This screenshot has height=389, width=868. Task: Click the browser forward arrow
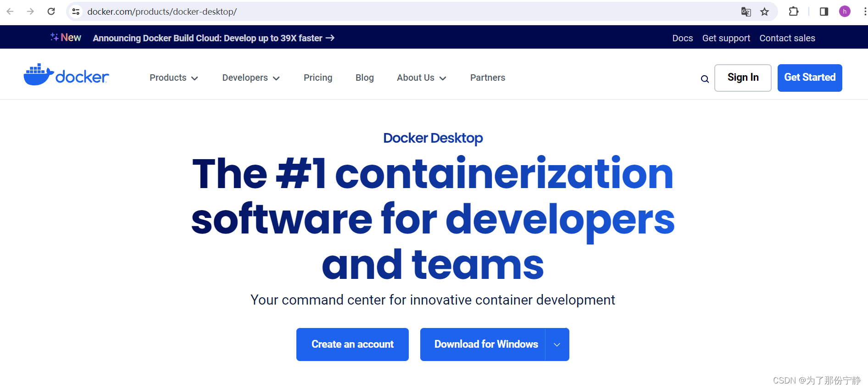tap(30, 11)
